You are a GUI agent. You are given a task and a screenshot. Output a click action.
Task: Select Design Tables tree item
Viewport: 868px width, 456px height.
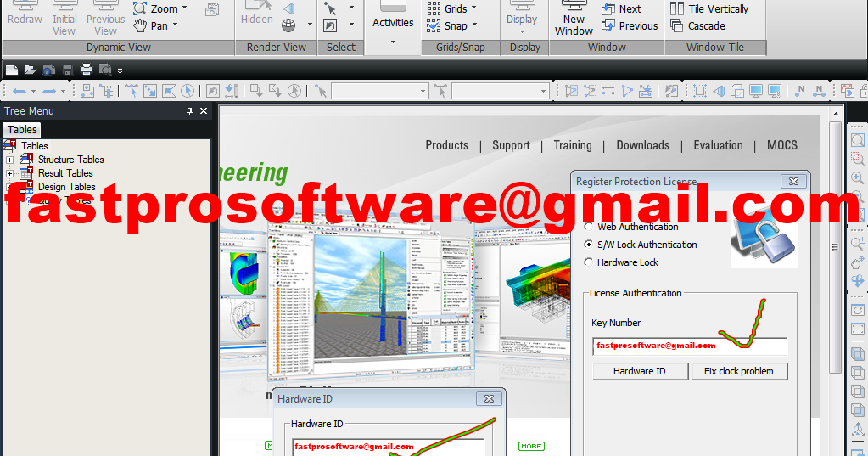[67, 187]
